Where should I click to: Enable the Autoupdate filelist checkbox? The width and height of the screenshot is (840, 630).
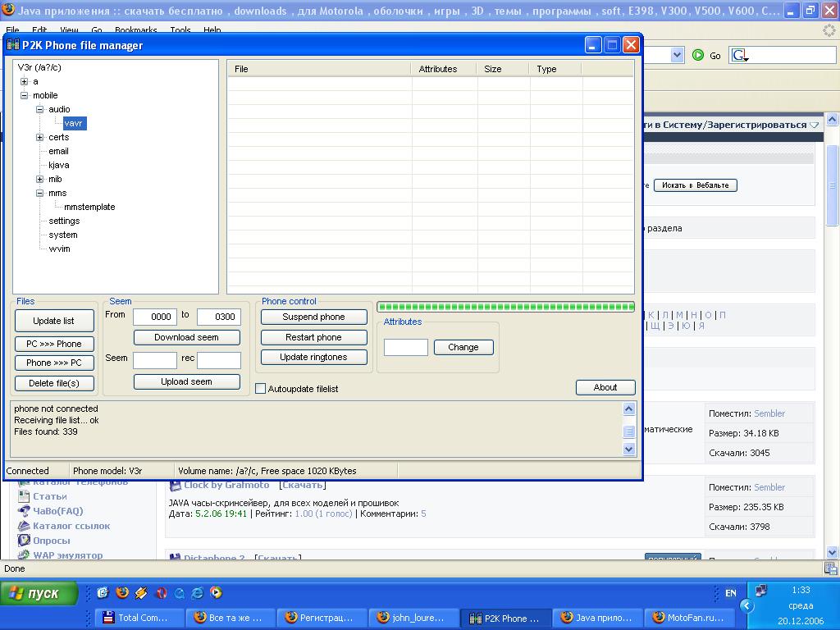260,388
